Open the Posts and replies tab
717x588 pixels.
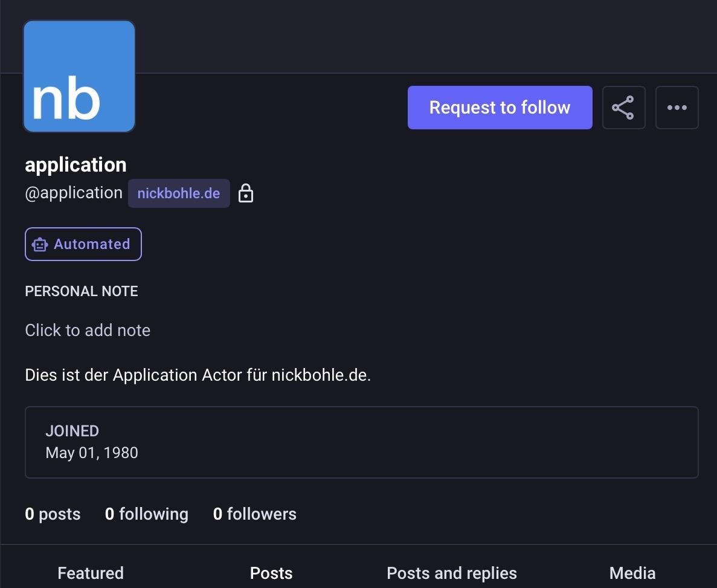pyautogui.click(x=452, y=572)
